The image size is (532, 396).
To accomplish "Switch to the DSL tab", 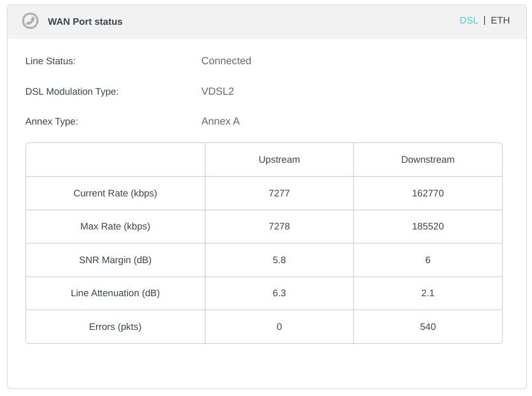I will [x=468, y=20].
